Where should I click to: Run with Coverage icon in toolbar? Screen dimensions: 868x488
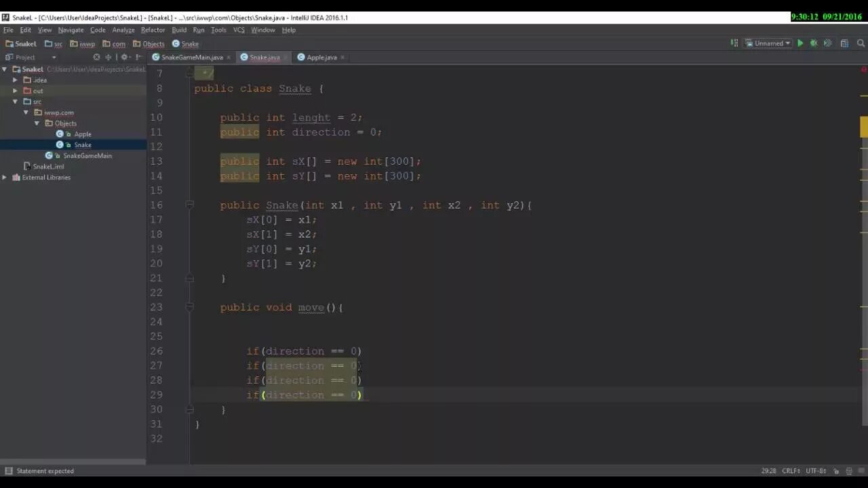click(x=827, y=43)
